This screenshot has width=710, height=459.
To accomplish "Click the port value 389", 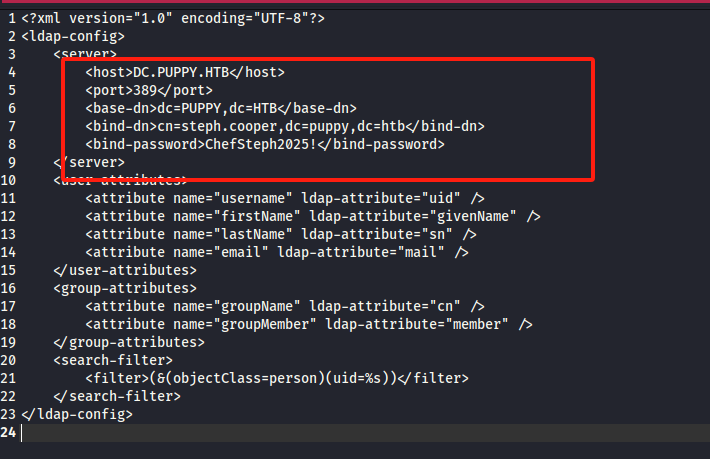I will (x=145, y=91).
